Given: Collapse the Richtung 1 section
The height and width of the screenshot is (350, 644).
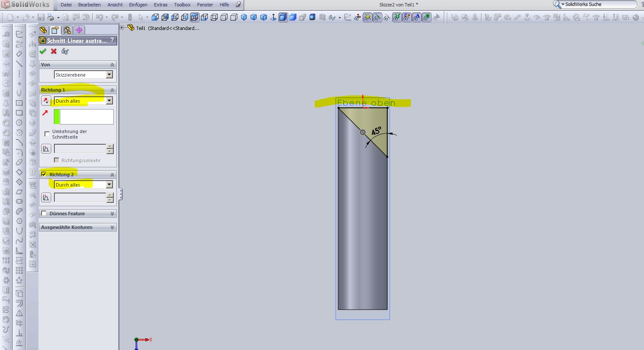Looking at the screenshot, I should (112, 90).
